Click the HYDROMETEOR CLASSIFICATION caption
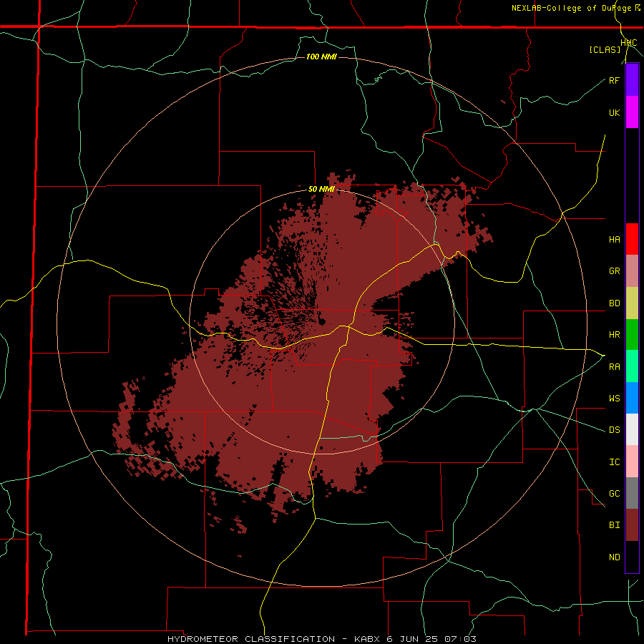The height and width of the screenshot is (644, 644). 251,639
